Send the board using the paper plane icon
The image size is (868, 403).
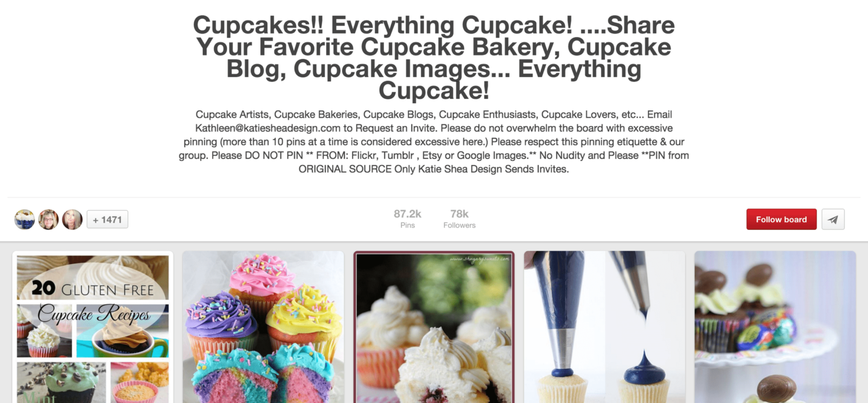pyautogui.click(x=833, y=219)
